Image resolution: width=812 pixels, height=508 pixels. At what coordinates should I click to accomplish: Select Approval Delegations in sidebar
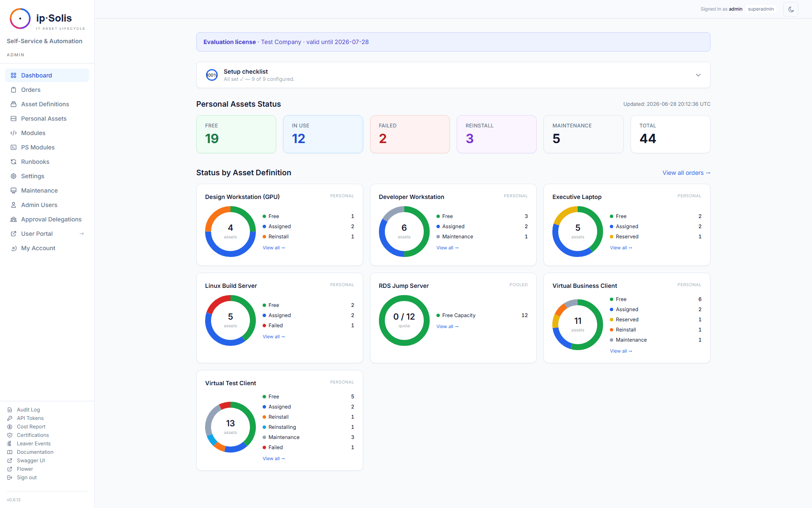pos(47,219)
